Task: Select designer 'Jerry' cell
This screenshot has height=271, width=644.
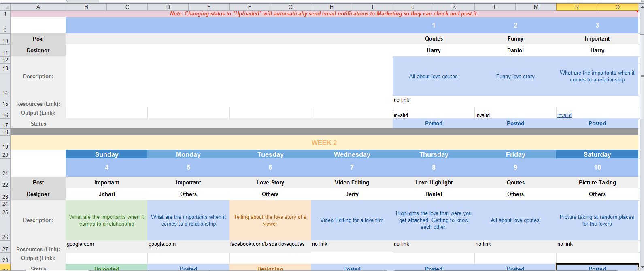Action: coord(352,194)
